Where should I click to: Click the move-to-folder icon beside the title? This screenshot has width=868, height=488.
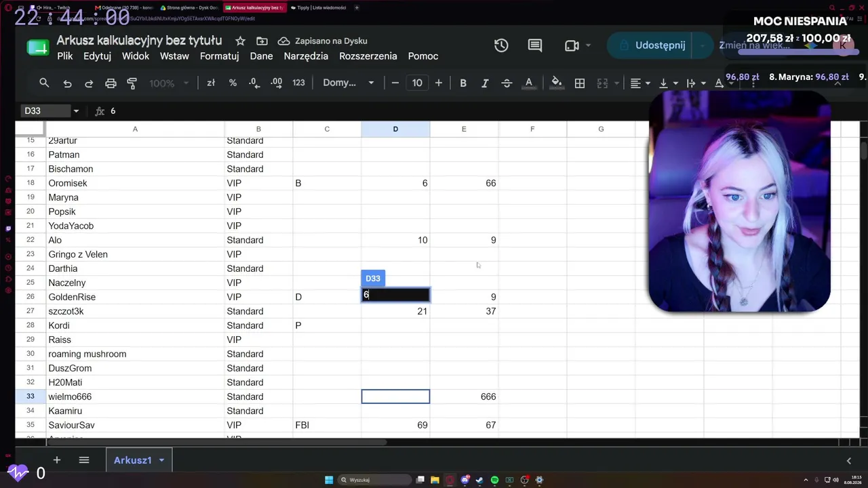[x=262, y=41]
